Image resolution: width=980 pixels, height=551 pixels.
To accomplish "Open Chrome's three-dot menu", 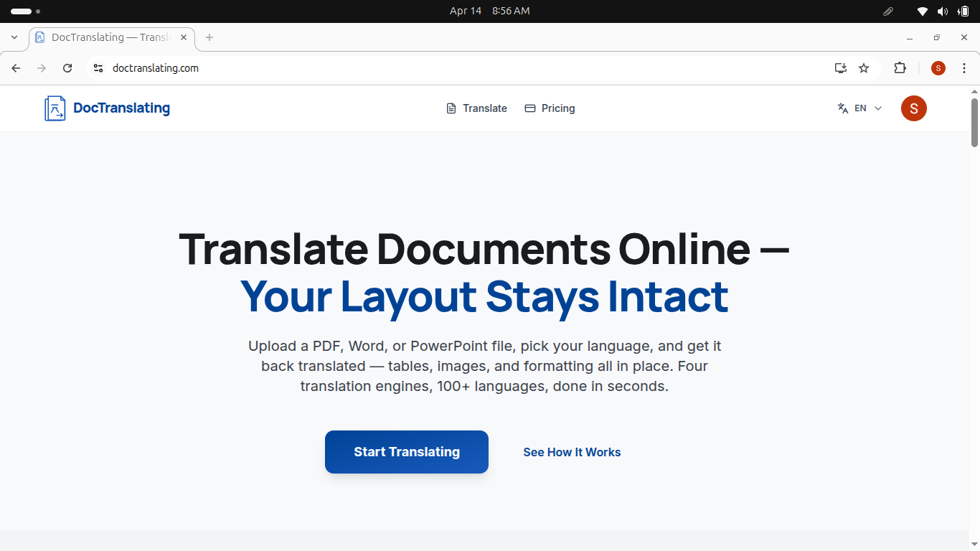I will (964, 68).
